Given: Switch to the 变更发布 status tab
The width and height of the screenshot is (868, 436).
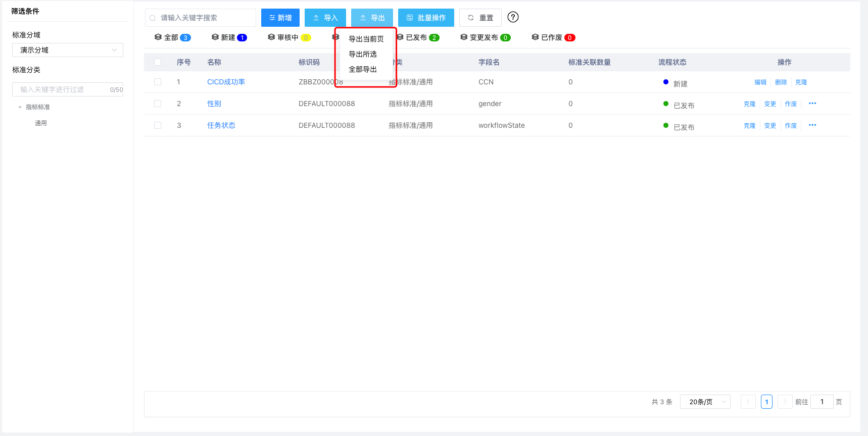Looking at the screenshot, I should coord(485,37).
